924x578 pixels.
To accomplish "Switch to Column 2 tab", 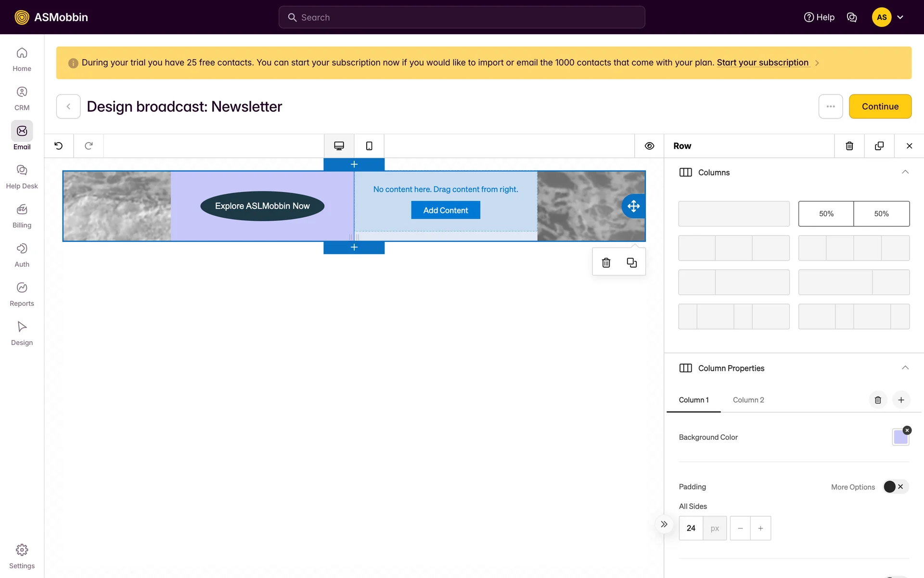I will pos(748,400).
